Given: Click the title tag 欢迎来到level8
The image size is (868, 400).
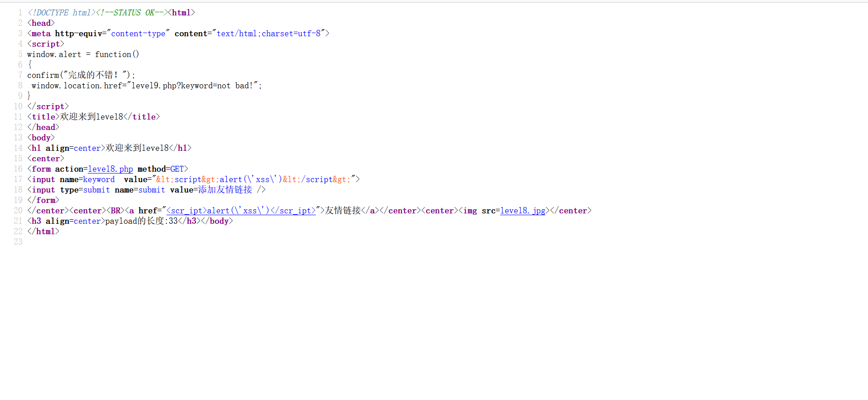Looking at the screenshot, I should 94,117.
